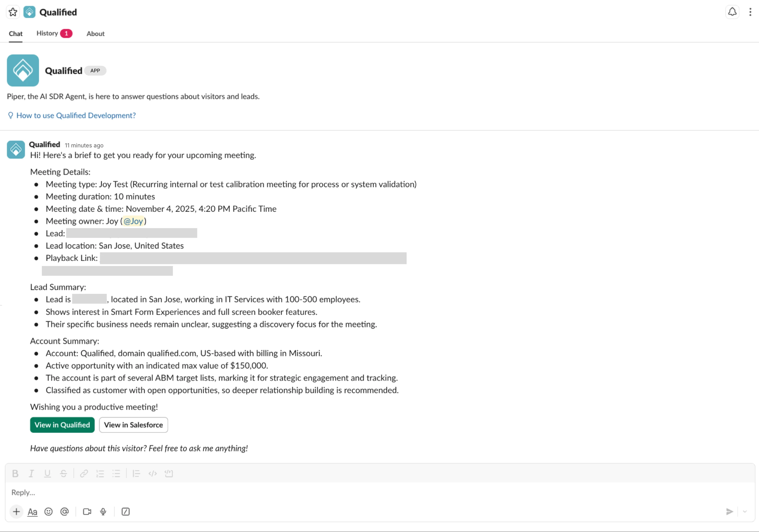
Task: Click the Wishing you a productive meeting text
Action: (94, 407)
